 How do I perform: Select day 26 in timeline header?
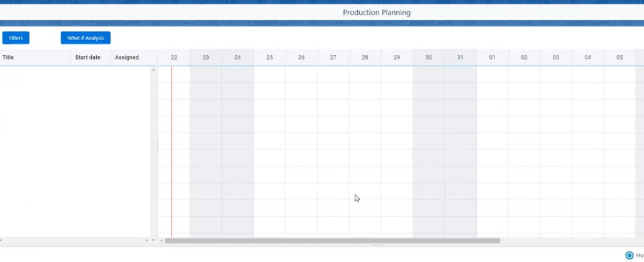(301, 57)
